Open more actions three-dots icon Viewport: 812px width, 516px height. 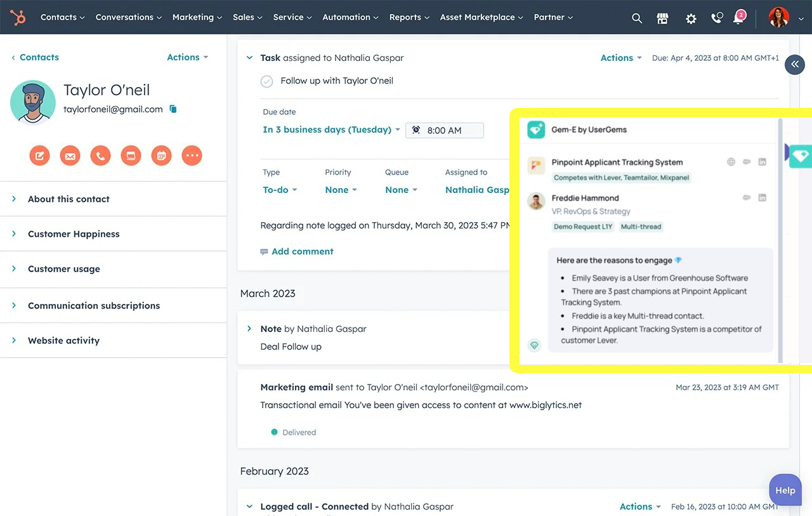pyautogui.click(x=192, y=155)
